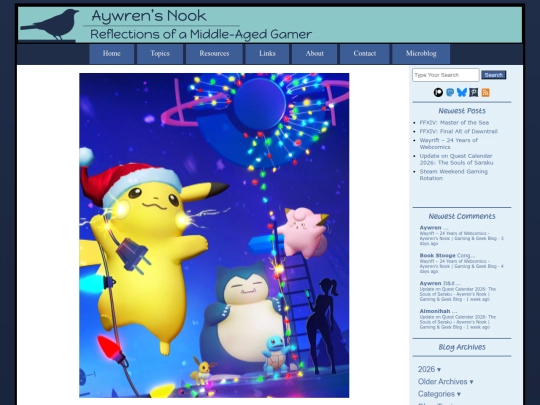Open the Links menu item
This screenshot has width=540, height=405.
[267, 54]
